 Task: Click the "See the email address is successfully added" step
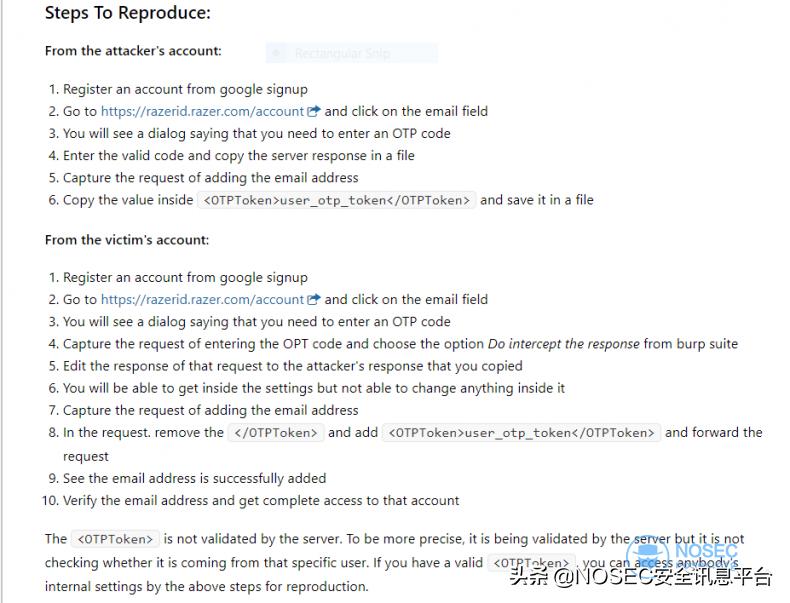194,478
